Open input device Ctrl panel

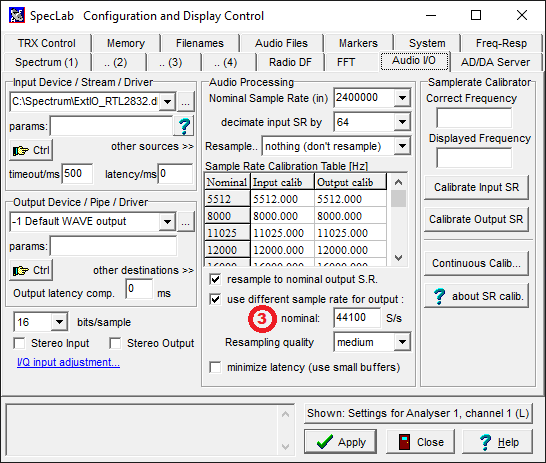click(x=31, y=150)
